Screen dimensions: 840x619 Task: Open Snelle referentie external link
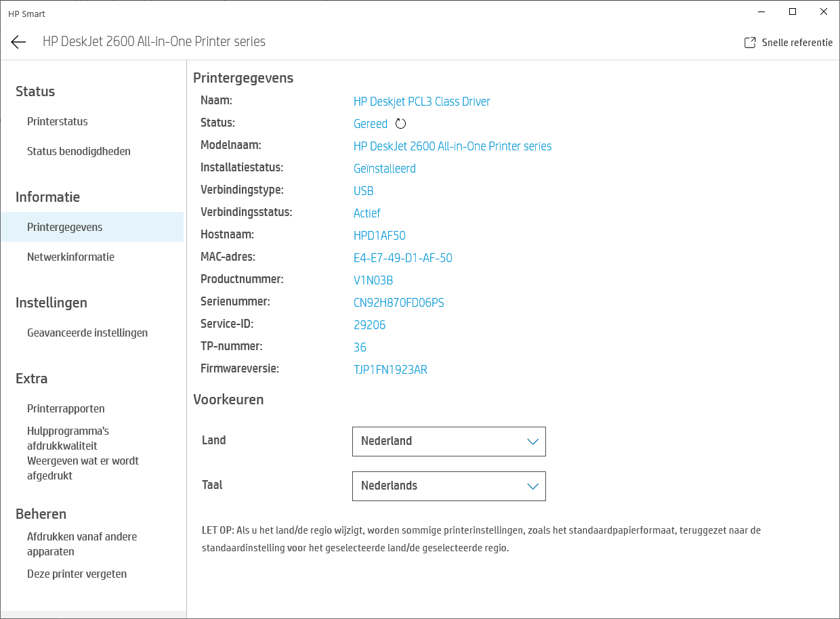tap(789, 43)
